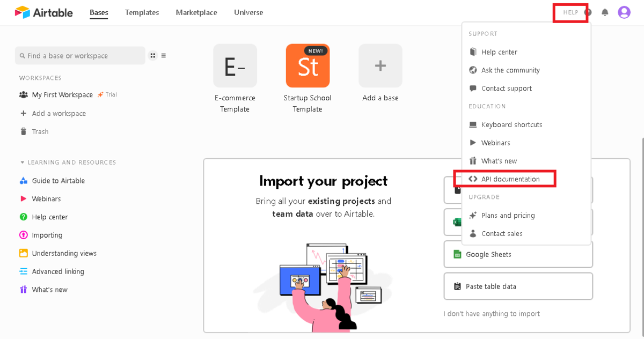The height and width of the screenshot is (339, 644).
Task: Click Paste table data
Action: [x=518, y=286]
